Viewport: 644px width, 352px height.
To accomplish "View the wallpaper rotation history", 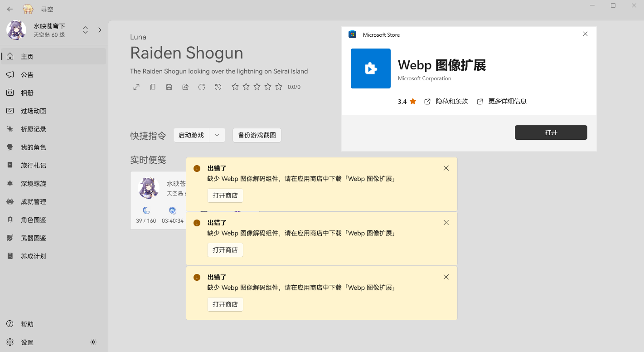I will point(218,87).
